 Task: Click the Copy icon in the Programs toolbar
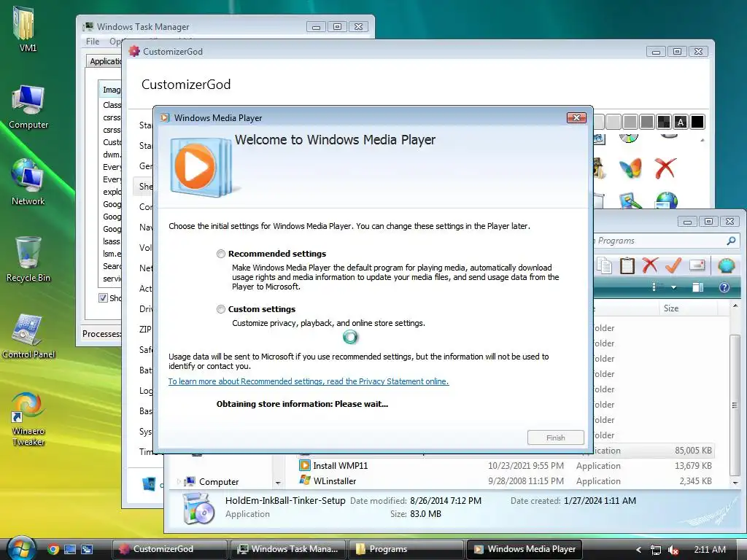605,265
